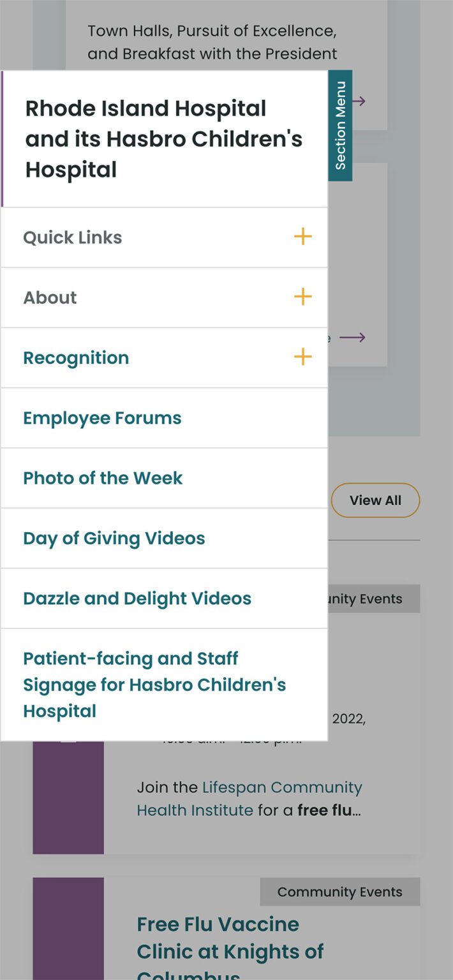
Task: Open Dazzle and Delight Videos
Action: click(x=137, y=598)
